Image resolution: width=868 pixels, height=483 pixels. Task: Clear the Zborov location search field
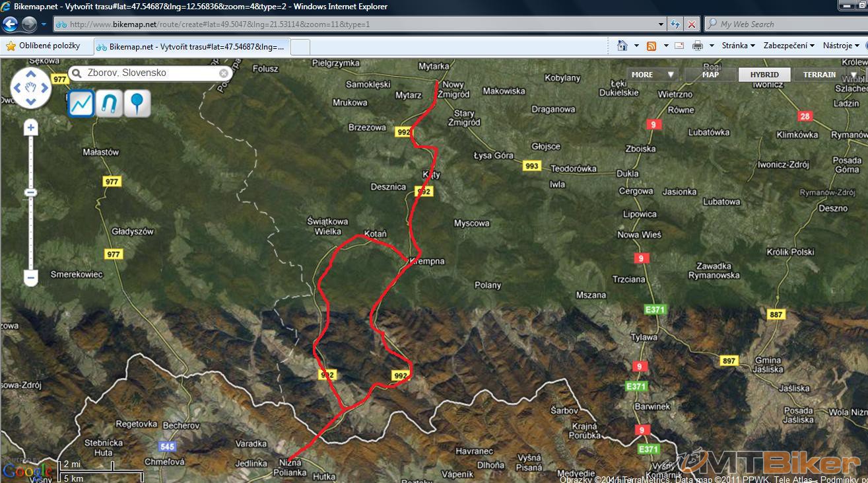tap(224, 73)
